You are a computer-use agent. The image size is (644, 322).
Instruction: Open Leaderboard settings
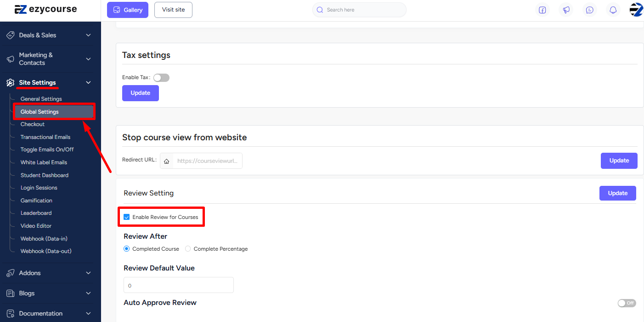pos(36,213)
